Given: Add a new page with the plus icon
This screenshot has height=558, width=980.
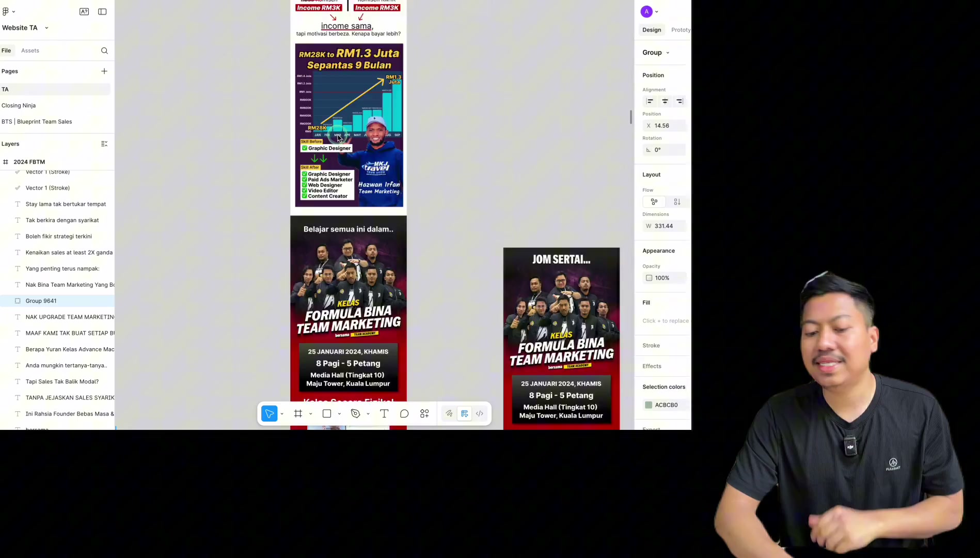Looking at the screenshot, I should click(104, 71).
